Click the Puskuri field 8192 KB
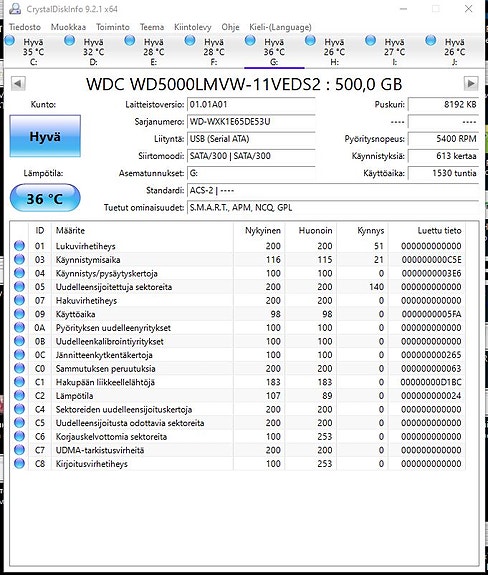Screen dimensions: 488x575 click(443, 105)
